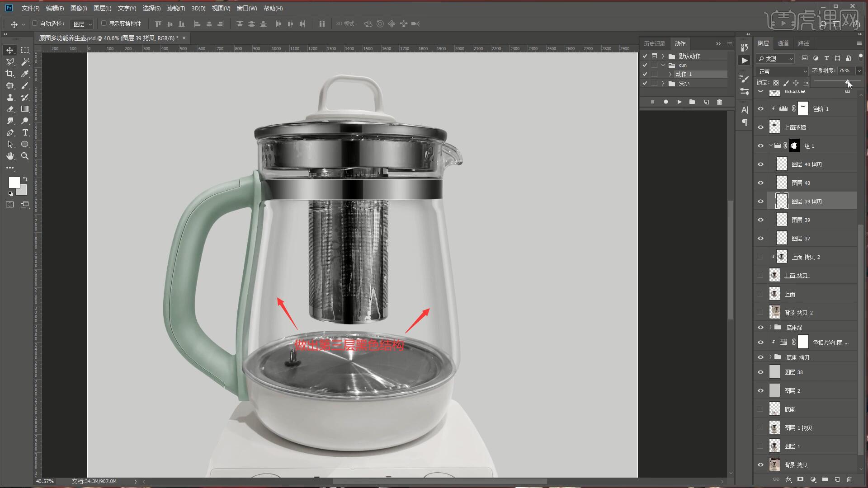
Task: Enable the 自动选择 checkbox
Action: [x=35, y=23]
